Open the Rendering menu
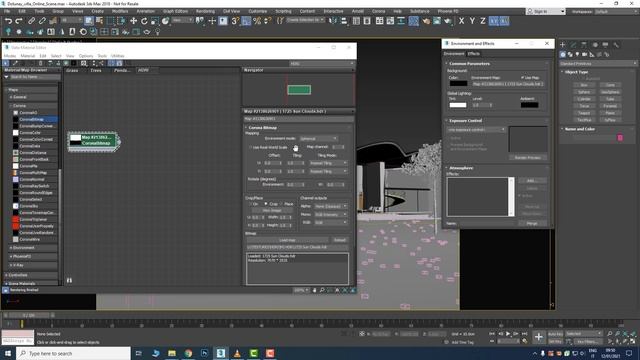Screen dimensions: 640x360 point(205,11)
